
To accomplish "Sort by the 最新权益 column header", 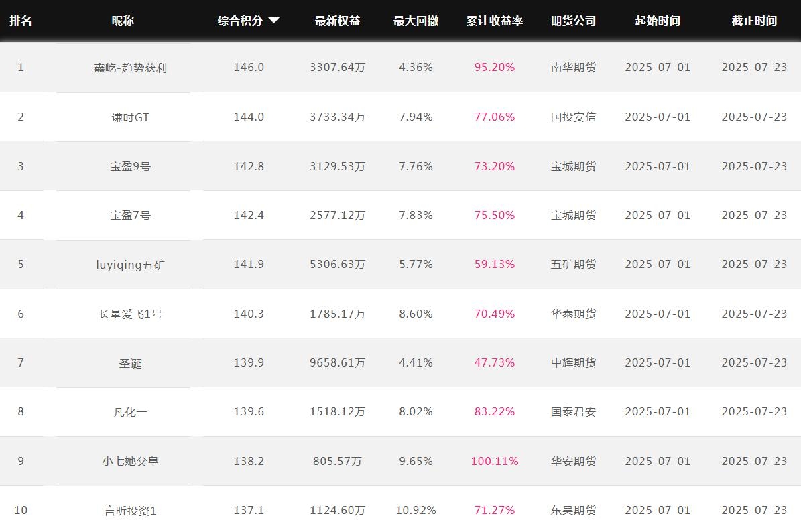I will 337,21.
